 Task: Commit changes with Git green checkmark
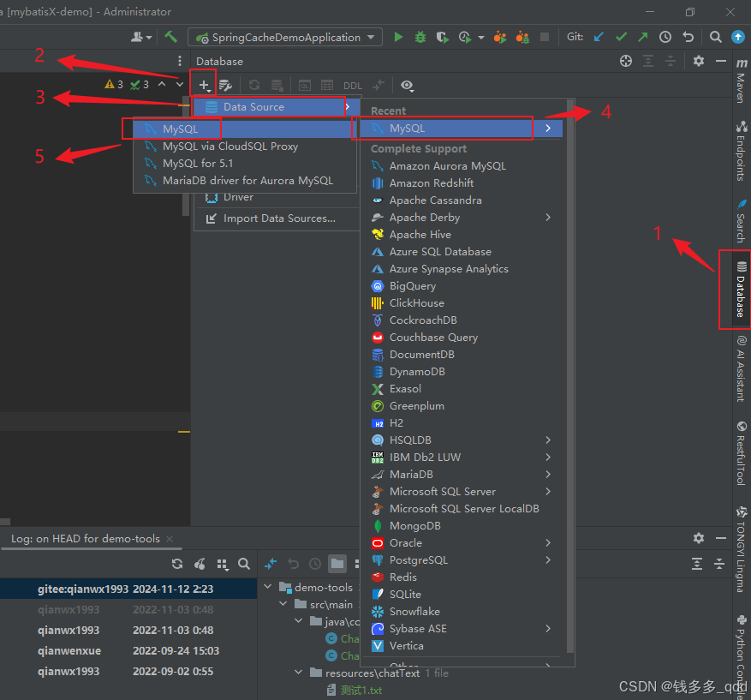point(621,37)
